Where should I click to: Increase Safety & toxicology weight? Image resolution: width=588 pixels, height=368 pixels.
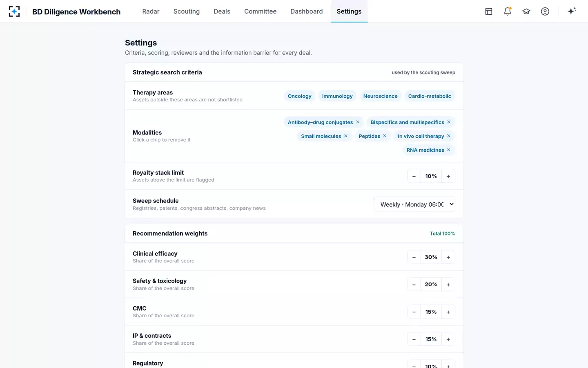click(x=448, y=285)
